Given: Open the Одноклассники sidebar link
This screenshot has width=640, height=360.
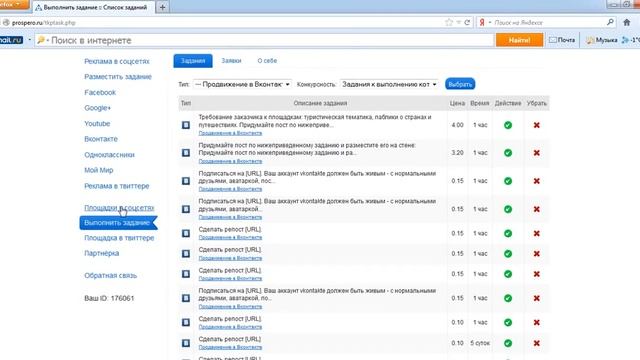Looking at the screenshot, I should pyautogui.click(x=109, y=155).
